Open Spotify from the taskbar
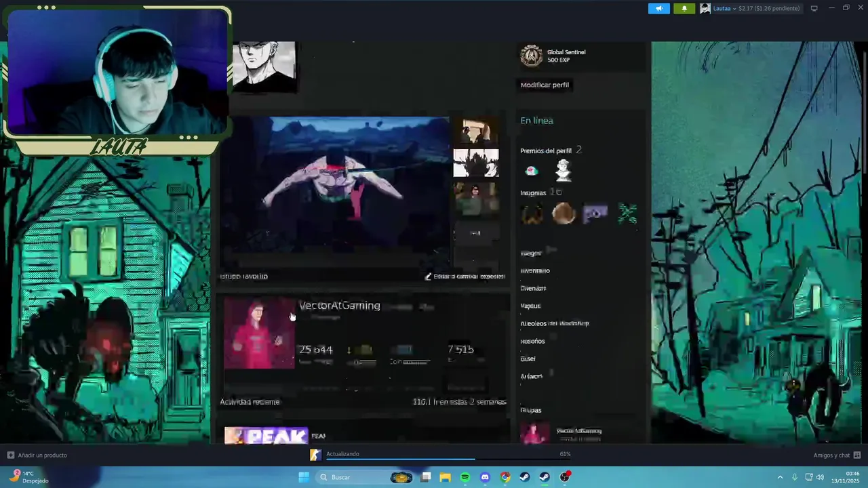868x488 pixels. [x=465, y=477]
